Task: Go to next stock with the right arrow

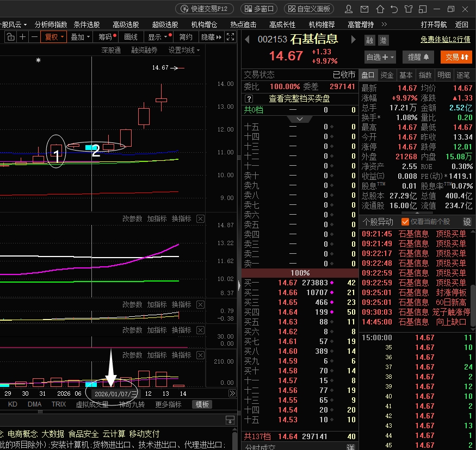Action: (x=353, y=40)
